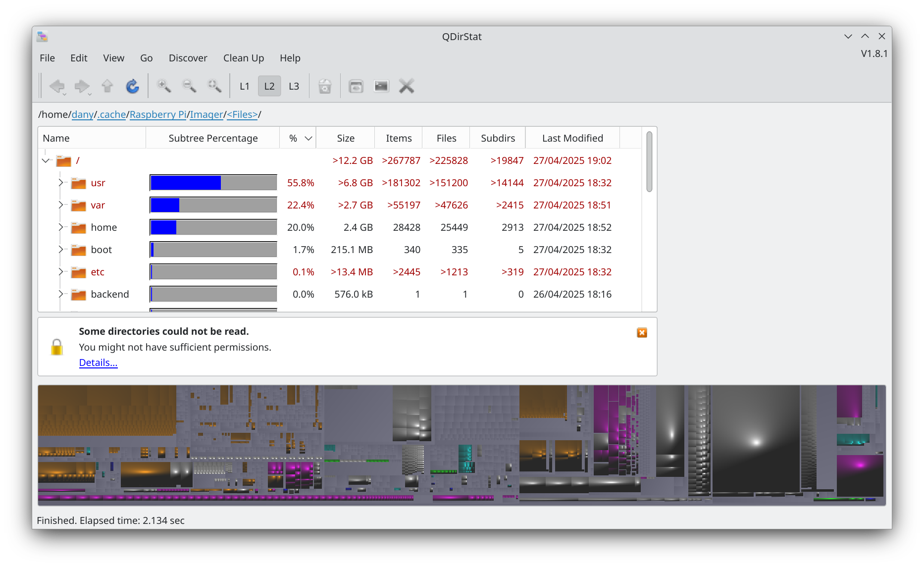Move selected item to trash
This screenshot has height=567, width=924.
point(325,86)
